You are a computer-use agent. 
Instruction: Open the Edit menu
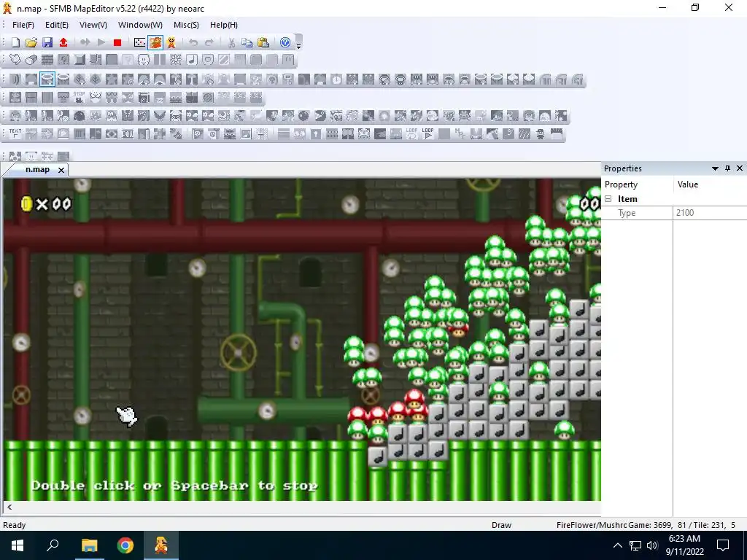[57, 25]
